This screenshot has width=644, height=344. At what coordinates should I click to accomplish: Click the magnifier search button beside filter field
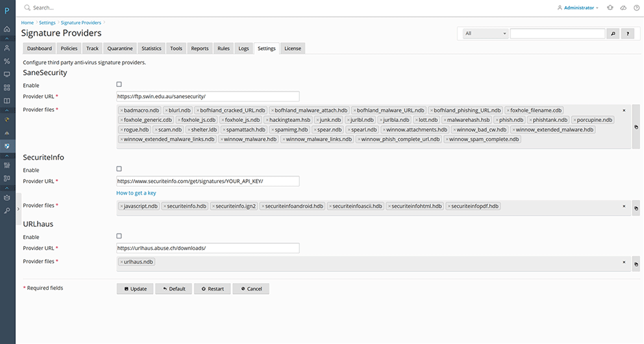(612, 34)
